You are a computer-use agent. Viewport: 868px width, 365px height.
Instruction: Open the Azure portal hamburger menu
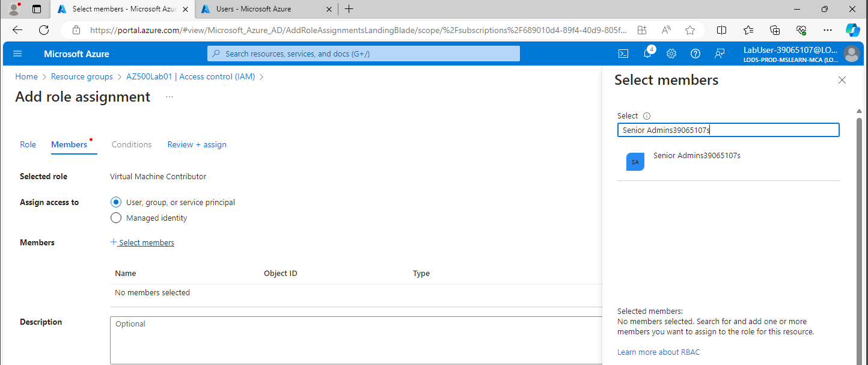(x=17, y=54)
